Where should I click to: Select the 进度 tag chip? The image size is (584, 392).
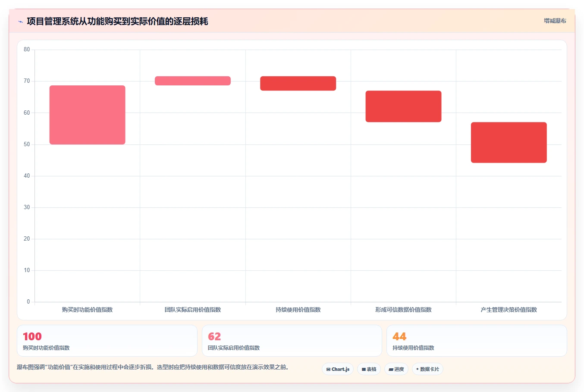tap(396, 369)
